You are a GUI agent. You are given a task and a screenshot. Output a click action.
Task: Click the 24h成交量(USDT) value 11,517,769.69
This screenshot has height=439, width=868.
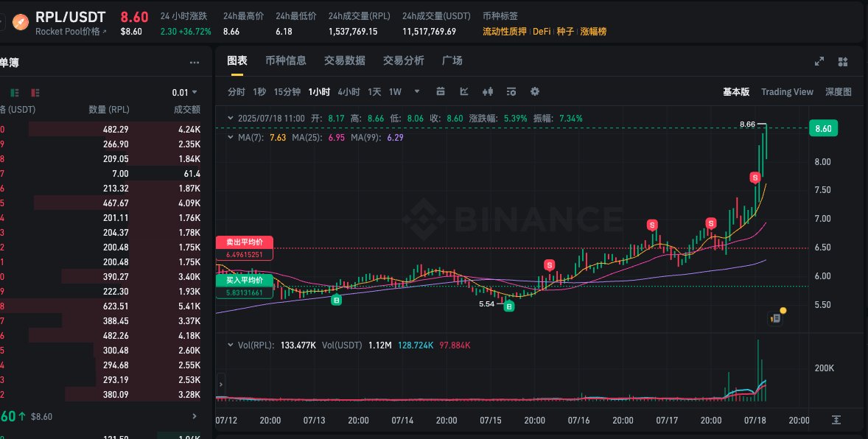[430, 32]
